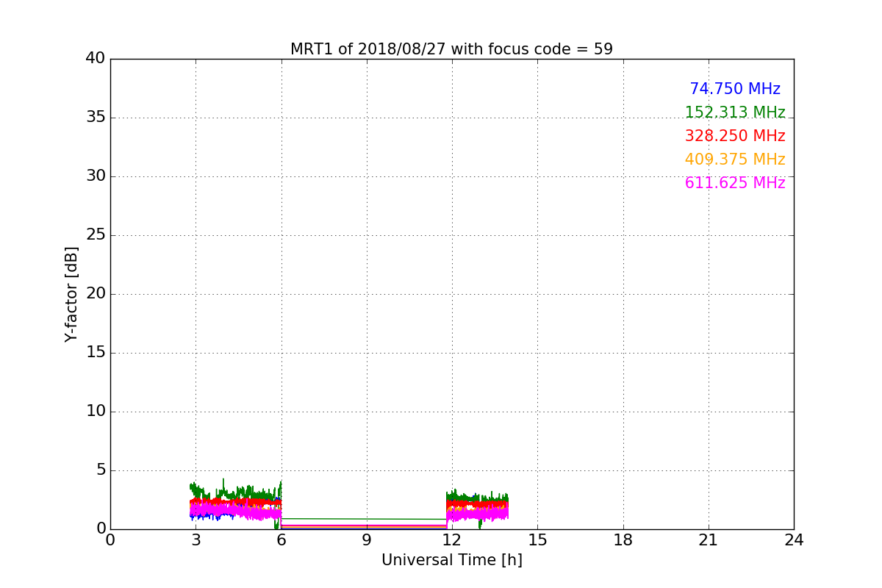Click x-axis tick label 24
The height and width of the screenshot is (588, 882).
[794, 540]
